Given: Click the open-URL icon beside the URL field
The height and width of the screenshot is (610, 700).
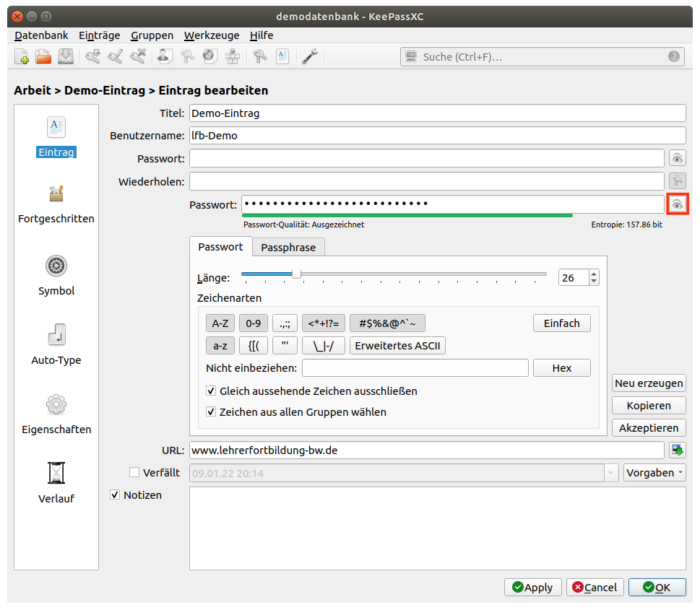Looking at the screenshot, I should point(677,450).
